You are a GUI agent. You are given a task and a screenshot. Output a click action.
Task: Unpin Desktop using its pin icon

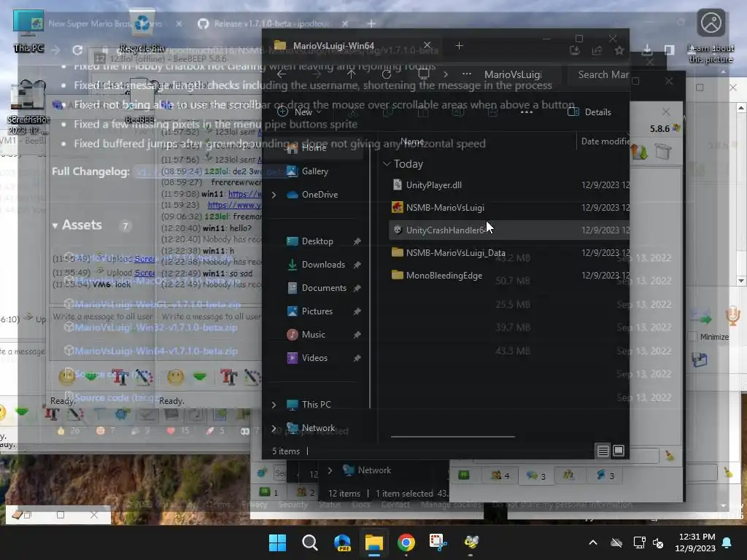pyautogui.click(x=357, y=241)
